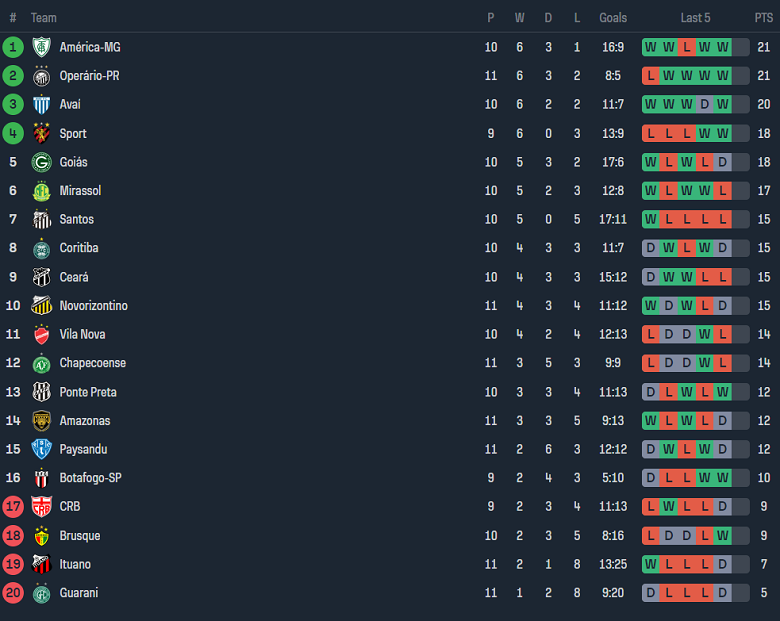Click the Paysandu team crest icon
The height and width of the screenshot is (621, 780).
pyautogui.click(x=41, y=449)
